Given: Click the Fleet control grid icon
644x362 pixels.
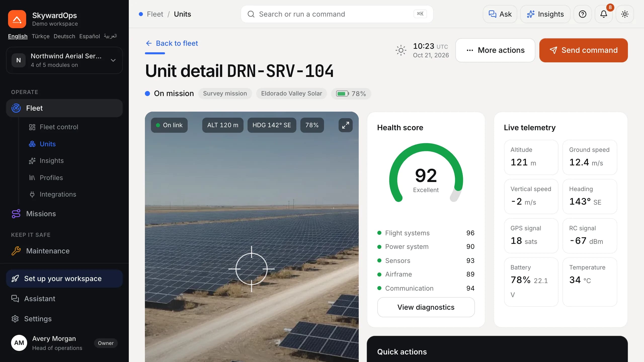Looking at the screenshot, I should point(32,127).
